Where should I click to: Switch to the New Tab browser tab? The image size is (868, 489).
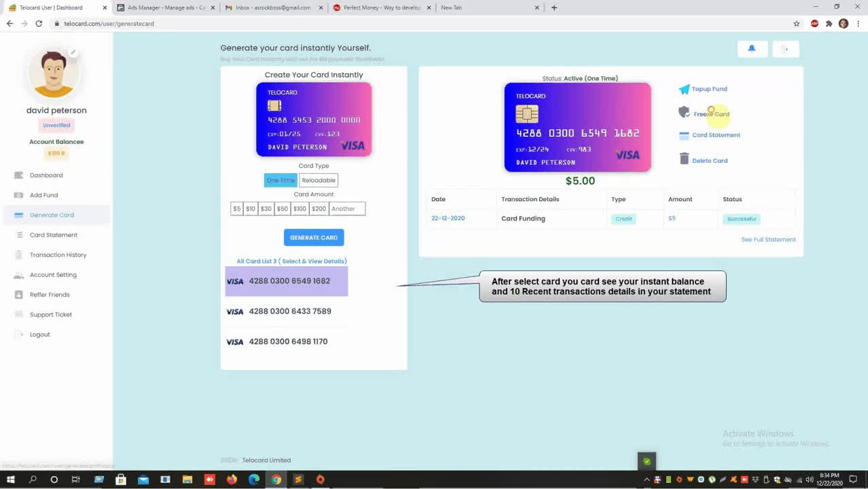[x=490, y=7]
